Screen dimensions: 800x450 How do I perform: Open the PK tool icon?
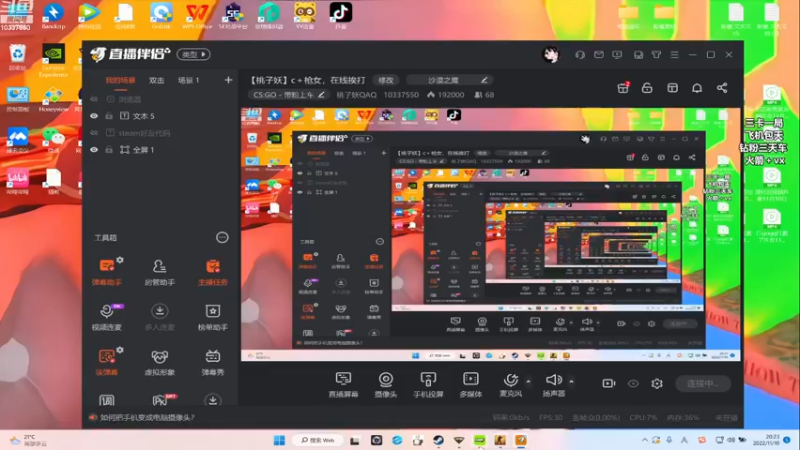point(160,399)
